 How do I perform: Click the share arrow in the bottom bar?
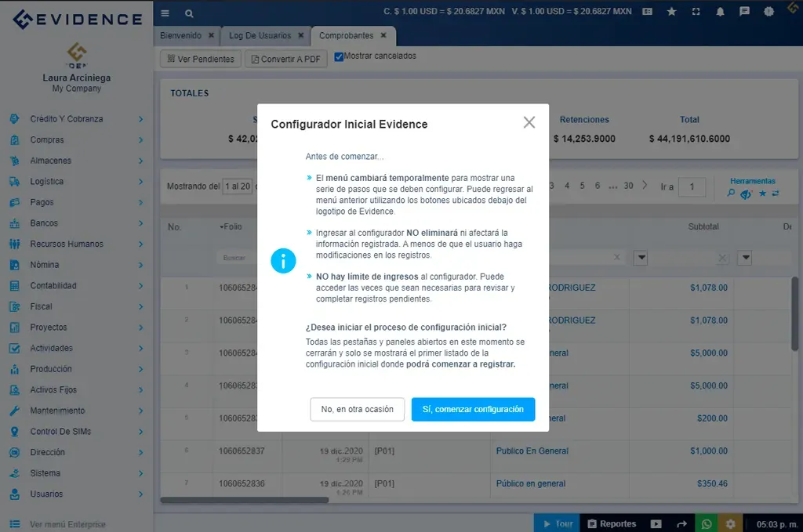(682, 523)
